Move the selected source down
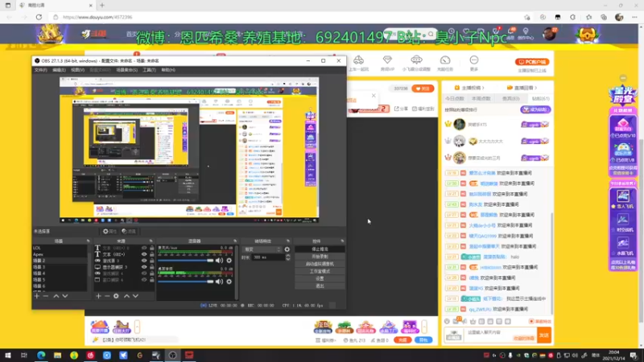Viewport: 644px width, 362px height. click(x=135, y=296)
